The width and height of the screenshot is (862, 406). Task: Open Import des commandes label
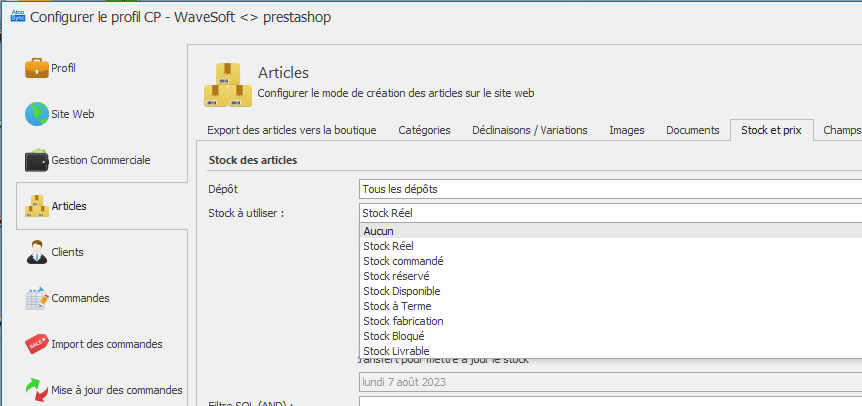click(x=107, y=344)
